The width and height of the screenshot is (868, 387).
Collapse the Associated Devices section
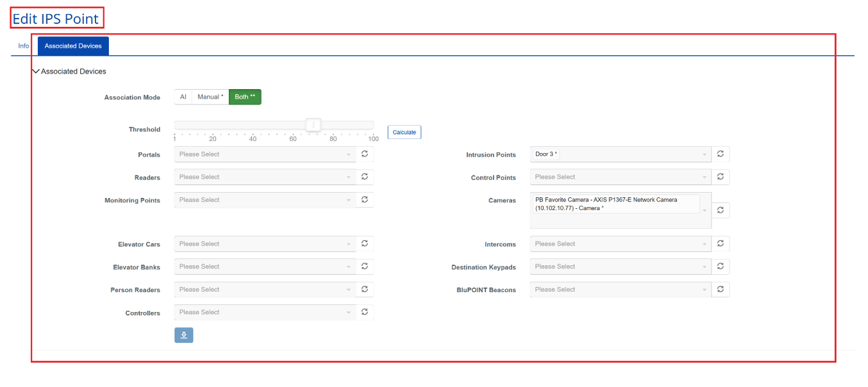(x=36, y=72)
